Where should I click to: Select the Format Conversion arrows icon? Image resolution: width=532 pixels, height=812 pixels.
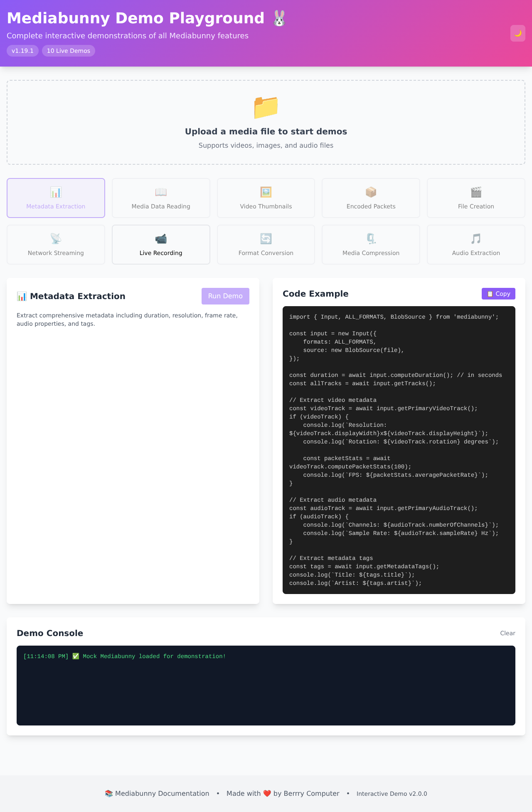pos(266,239)
